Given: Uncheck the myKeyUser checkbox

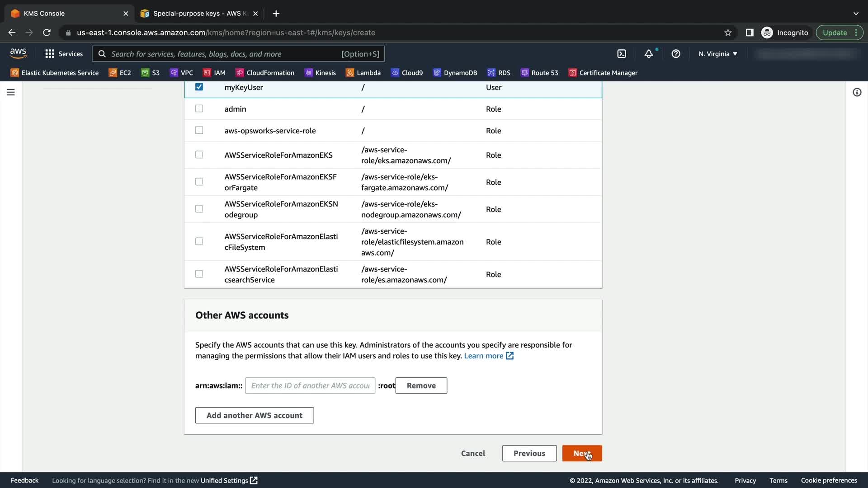Looking at the screenshot, I should pyautogui.click(x=199, y=87).
